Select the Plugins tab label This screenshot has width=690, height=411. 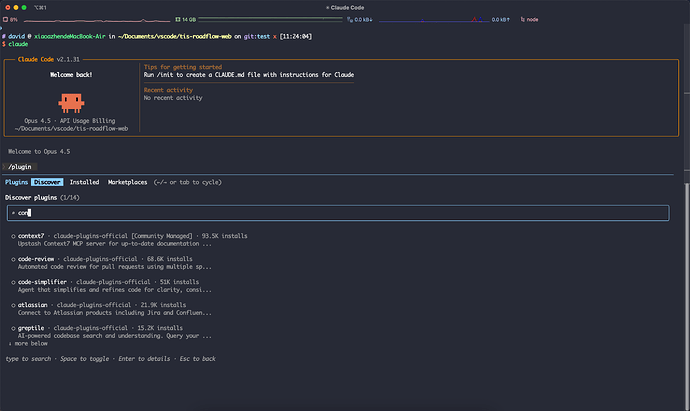pos(16,182)
